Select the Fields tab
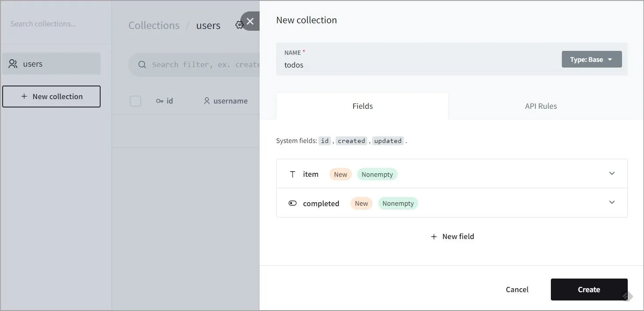The height and width of the screenshot is (311, 644). tap(362, 106)
